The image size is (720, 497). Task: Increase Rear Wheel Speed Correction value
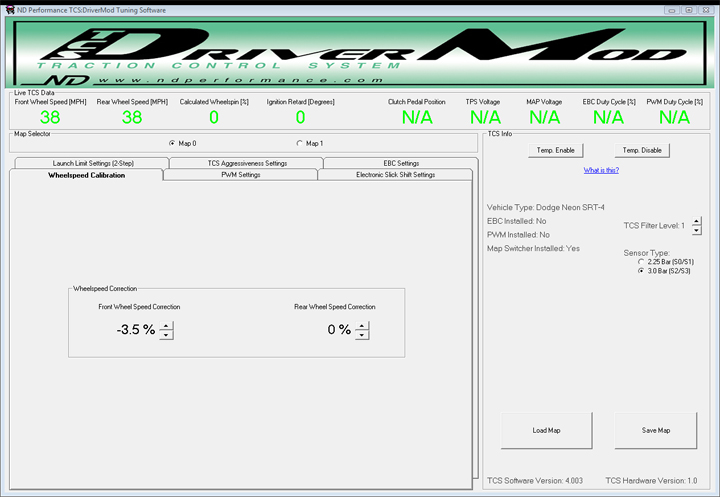[x=362, y=326]
